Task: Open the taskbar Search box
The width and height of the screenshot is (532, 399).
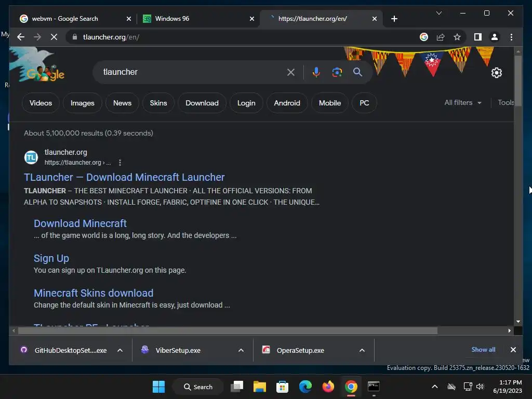Action: [x=198, y=387]
